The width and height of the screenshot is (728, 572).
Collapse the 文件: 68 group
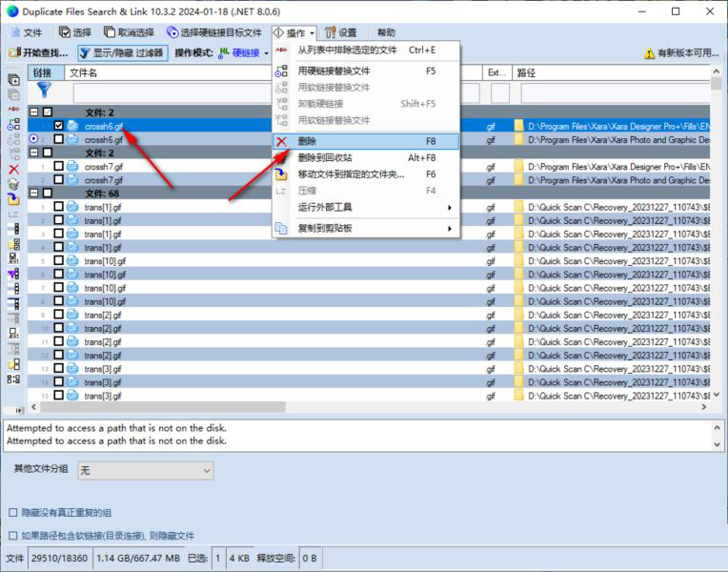[34, 193]
